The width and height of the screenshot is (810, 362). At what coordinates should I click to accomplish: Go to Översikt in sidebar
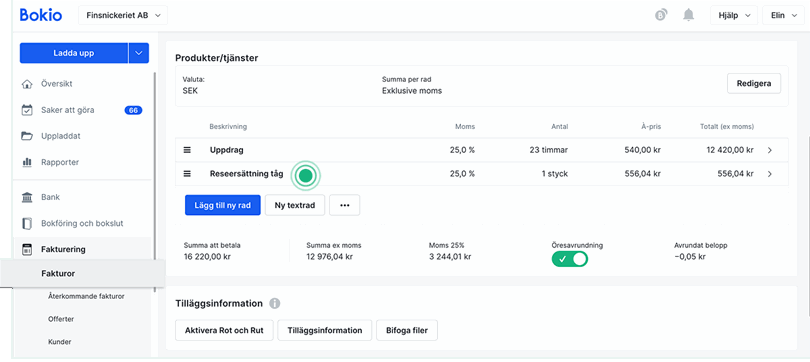pyautogui.click(x=57, y=84)
